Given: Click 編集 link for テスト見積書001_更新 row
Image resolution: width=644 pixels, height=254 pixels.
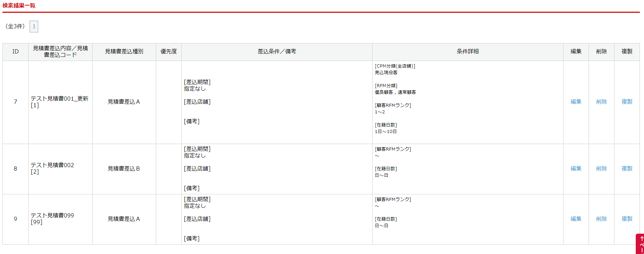Looking at the screenshot, I should coord(576,102).
